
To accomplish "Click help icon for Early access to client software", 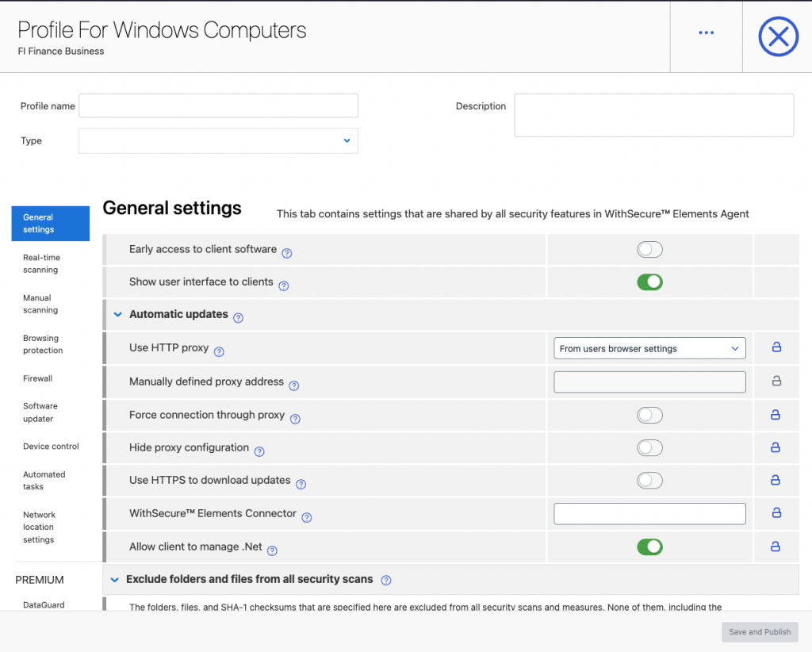I will point(287,253).
